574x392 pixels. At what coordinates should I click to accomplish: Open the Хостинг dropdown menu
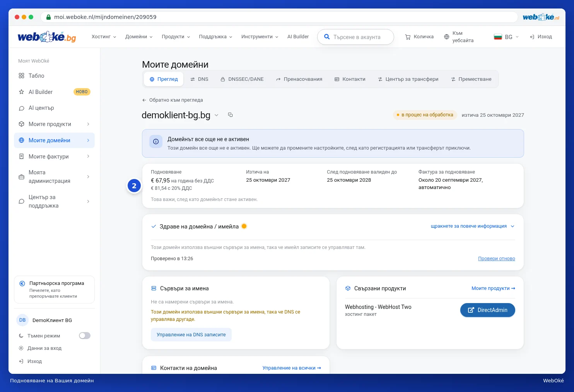[x=104, y=37]
